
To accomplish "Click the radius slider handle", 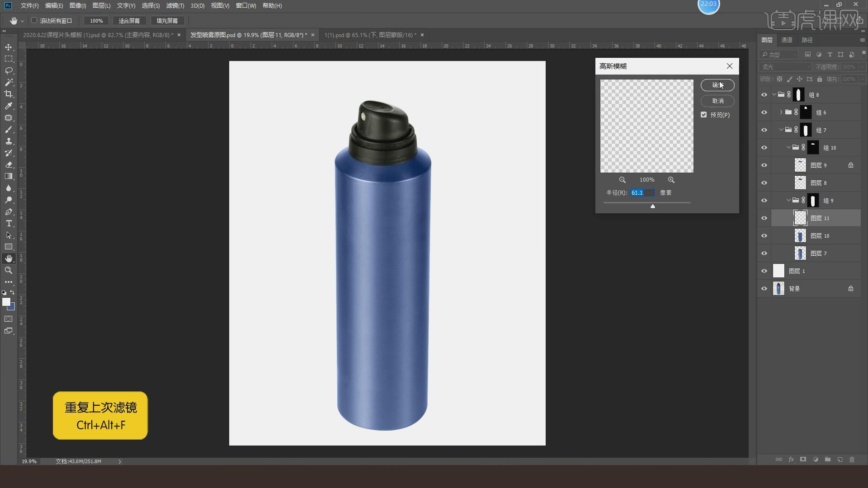I will click(652, 206).
